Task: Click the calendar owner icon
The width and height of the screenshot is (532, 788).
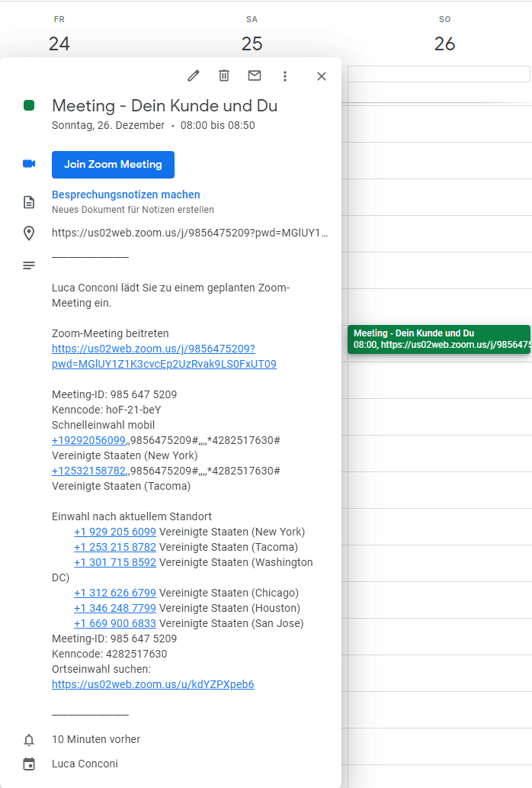Action: (x=29, y=764)
